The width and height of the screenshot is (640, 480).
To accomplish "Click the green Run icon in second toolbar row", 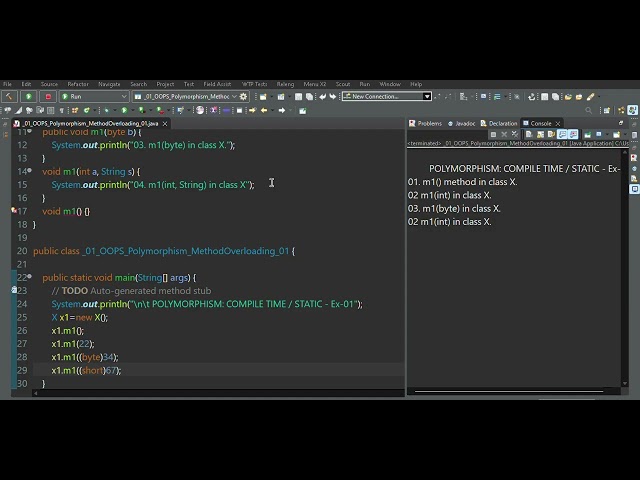I will click(x=124, y=110).
